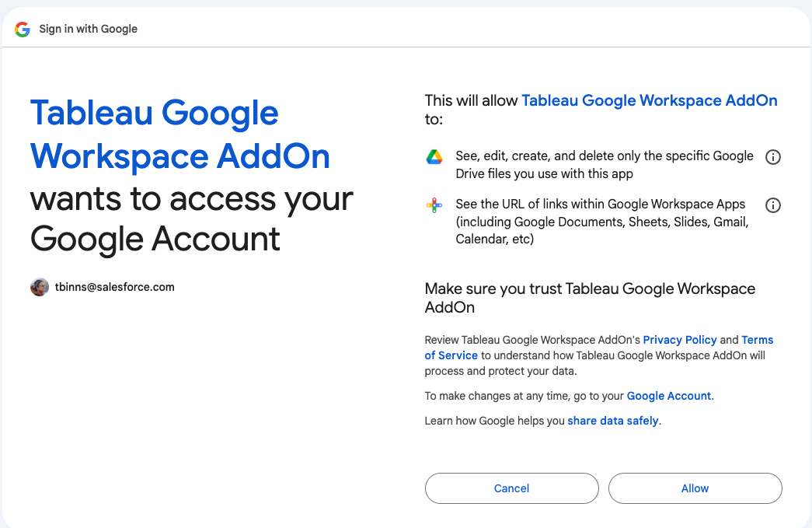The image size is (812, 528).
Task: Click the 'See, edit, create, and delete' Drive permission text
Action: pyautogui.click(x=605, y=165)
